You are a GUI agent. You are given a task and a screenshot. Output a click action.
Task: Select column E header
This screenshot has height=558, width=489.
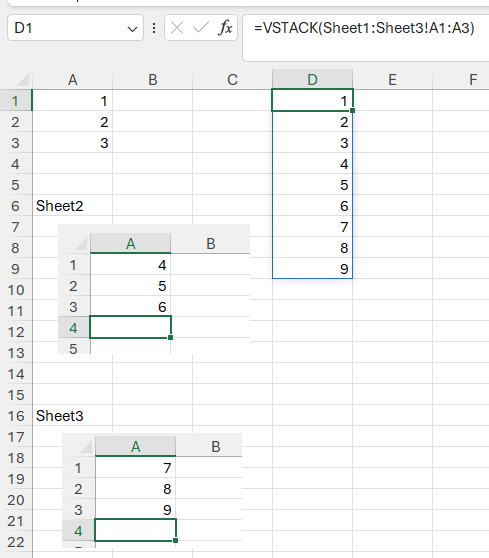[x=393, y=80]
